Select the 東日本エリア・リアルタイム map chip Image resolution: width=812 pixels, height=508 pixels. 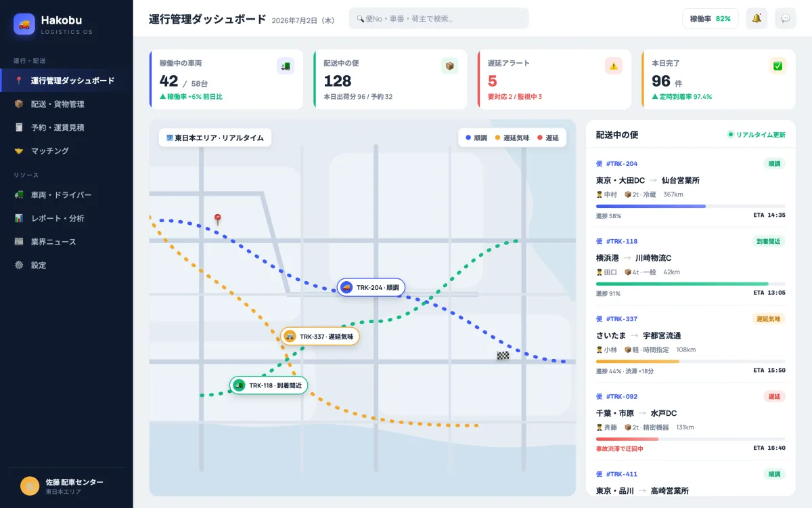(215, 137)
